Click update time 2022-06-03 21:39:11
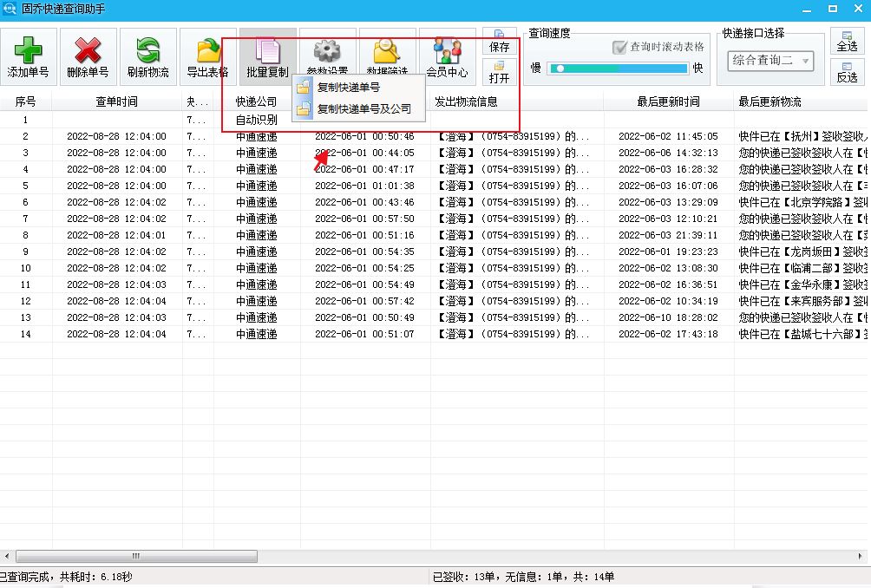This screenshot has width=871, height=588. click(668, 235)
